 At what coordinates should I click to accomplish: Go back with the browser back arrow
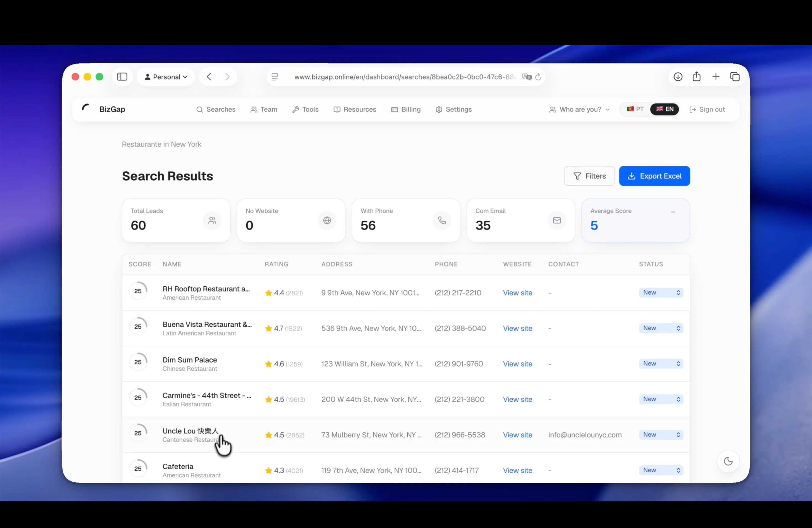pyautogui.click(x=209, y=77)
